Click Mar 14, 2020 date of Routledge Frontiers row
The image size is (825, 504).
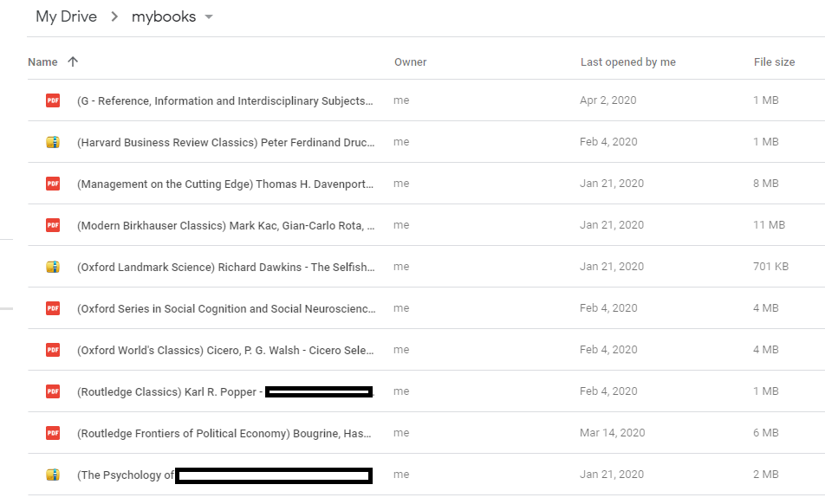tap(613, 433)
